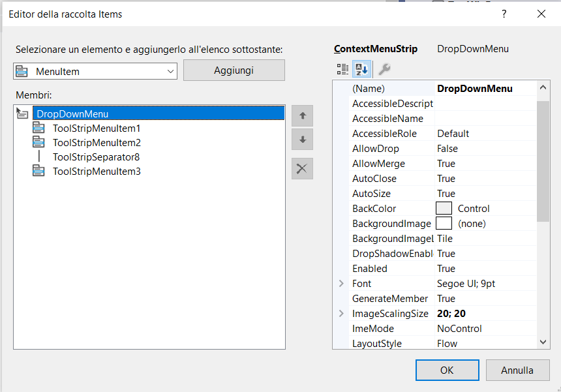
Task: Expand the Font property row
Action: point(341,283)
